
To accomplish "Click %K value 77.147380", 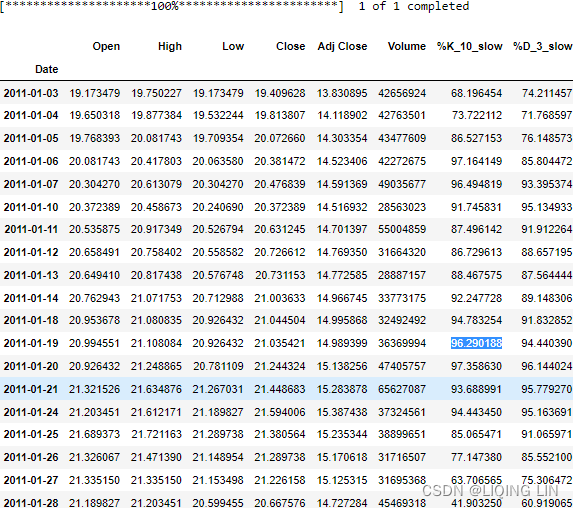I will pyautogui.click(x=476, y=457).
